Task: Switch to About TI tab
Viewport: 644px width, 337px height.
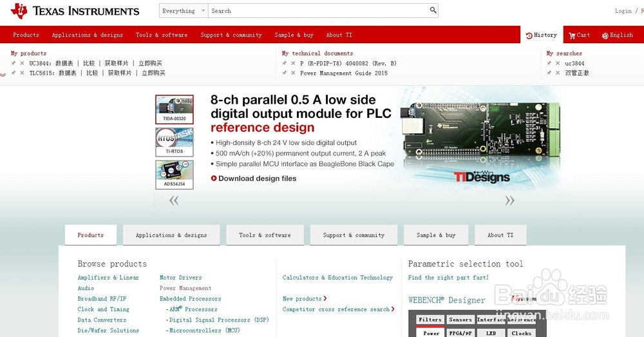Action: pos(500,235)
